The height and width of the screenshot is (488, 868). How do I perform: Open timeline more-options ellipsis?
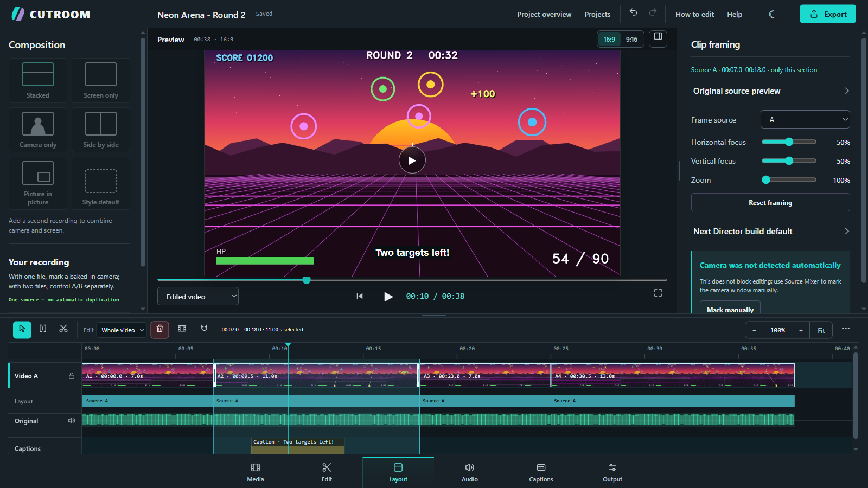coord(846,329)
